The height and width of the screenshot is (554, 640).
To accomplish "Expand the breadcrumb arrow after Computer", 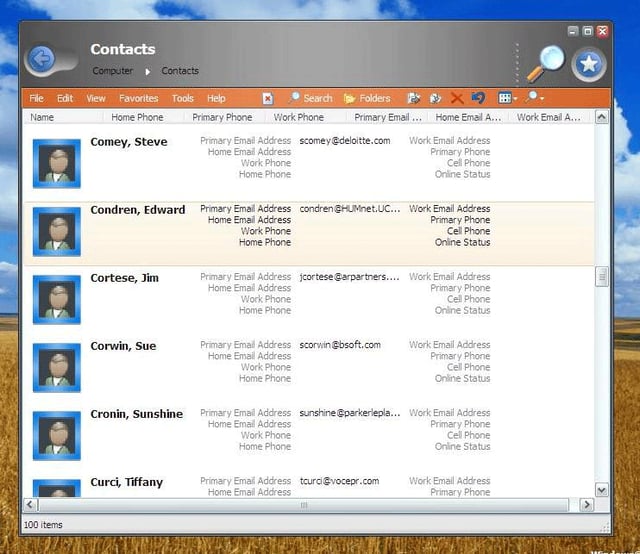I will click(x=147, y=71).
